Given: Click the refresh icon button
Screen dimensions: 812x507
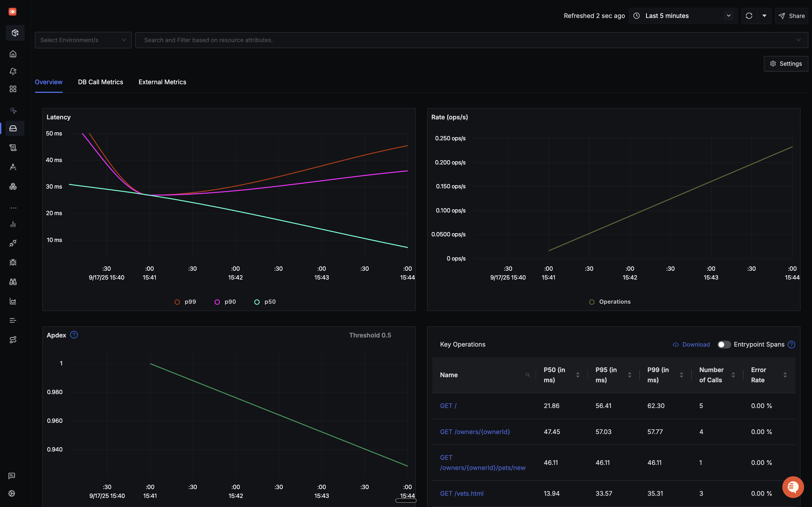Looking at the screenshot, I should click(749, 16).
